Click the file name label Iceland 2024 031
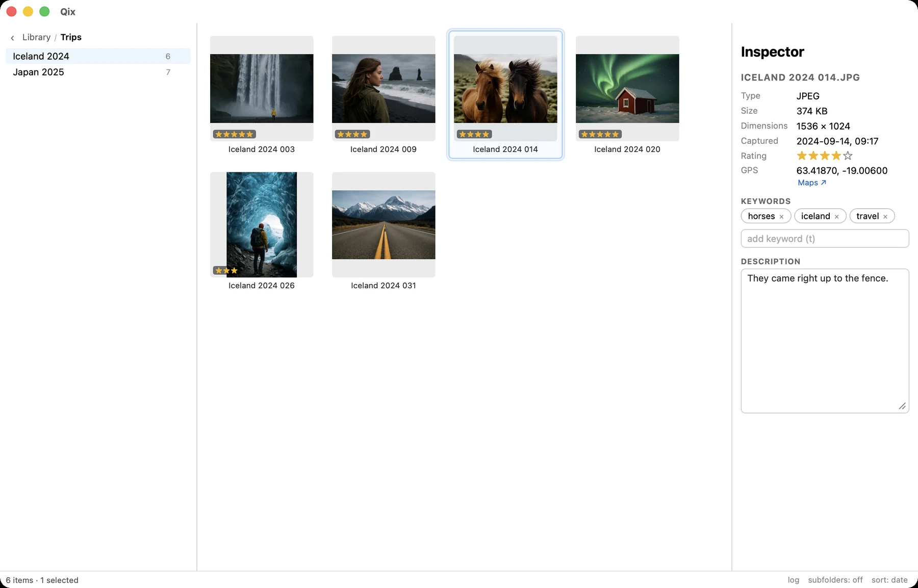This screenshot has height=588, width=918. [384, 286]
